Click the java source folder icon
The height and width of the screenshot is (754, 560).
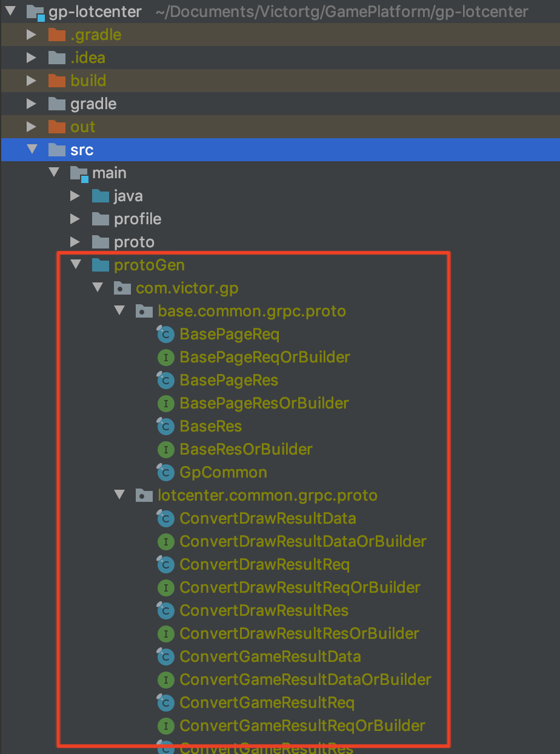(101, 196)
